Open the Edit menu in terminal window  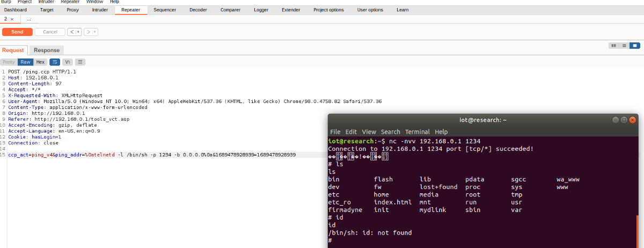click(351, 132)
